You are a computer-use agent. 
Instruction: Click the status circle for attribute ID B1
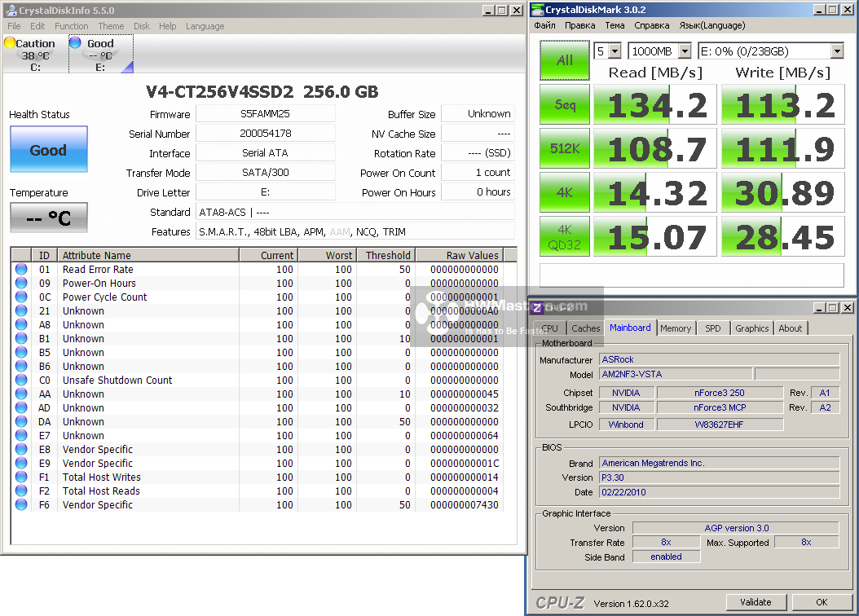point(21,338)
